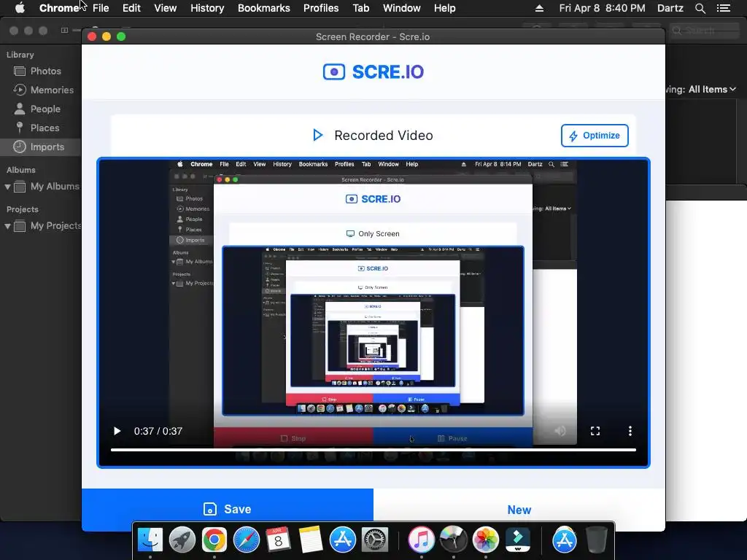Open Notification Center list icon
Screen dimensions: 747x560
[724, 8]
